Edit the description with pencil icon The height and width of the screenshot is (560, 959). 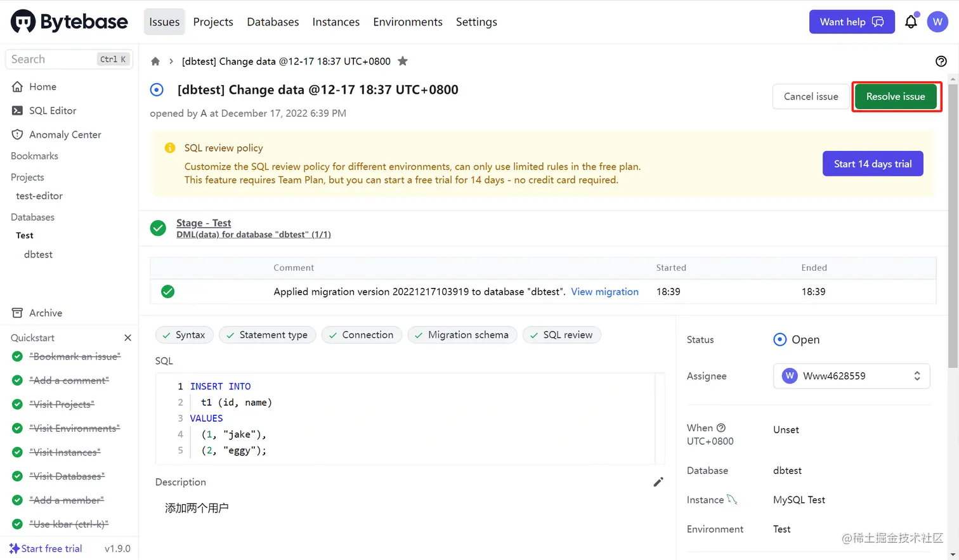(658, 482)
